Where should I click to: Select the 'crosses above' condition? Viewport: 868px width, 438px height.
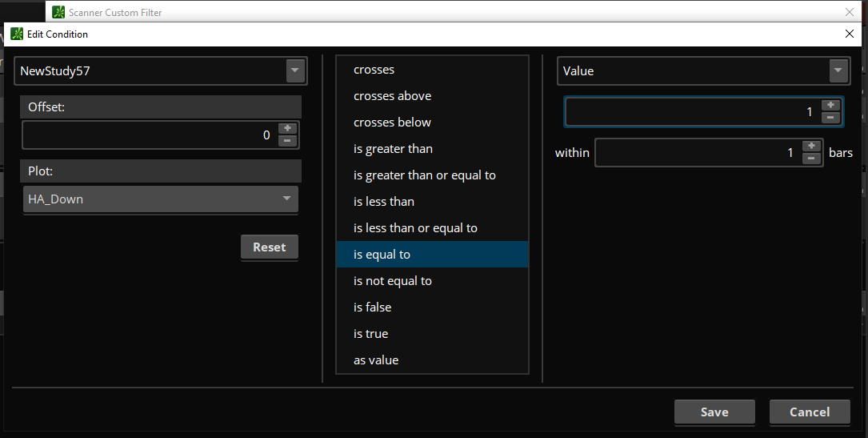pyautogui.click(x=392, y=96)
